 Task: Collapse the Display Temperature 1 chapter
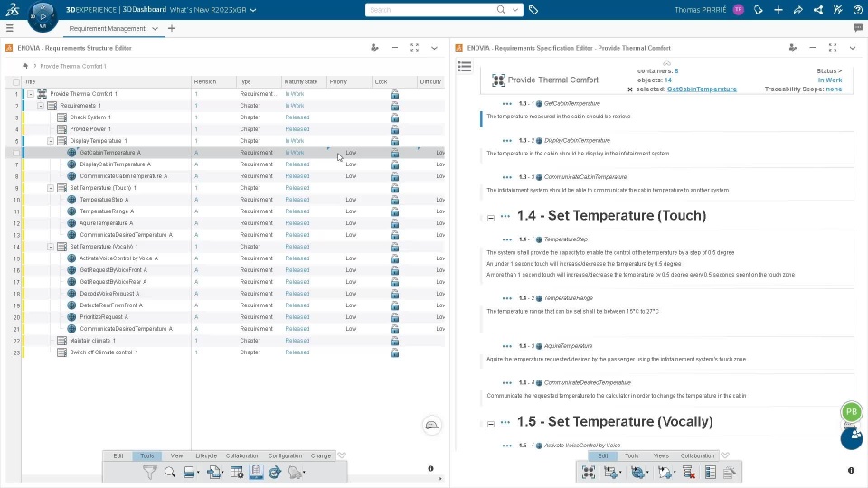click(51, 141)
